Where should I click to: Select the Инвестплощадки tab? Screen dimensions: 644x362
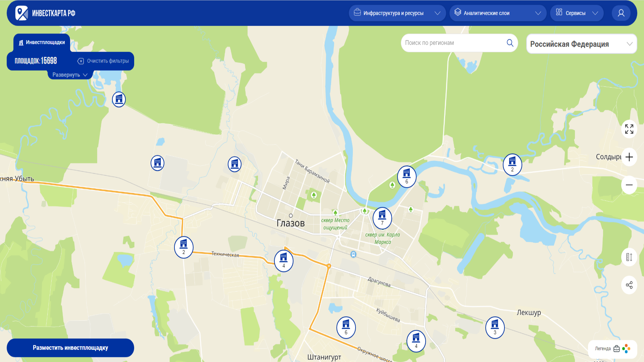point(42,42)
